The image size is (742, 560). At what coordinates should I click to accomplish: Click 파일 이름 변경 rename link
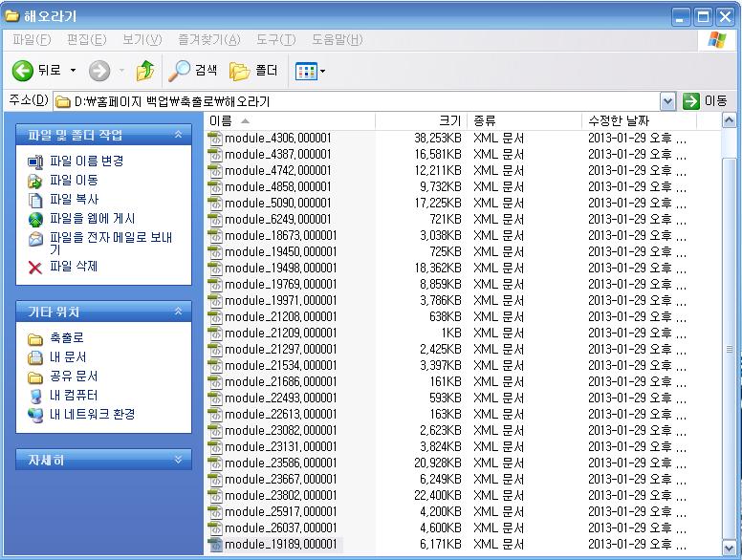[86, 162]
